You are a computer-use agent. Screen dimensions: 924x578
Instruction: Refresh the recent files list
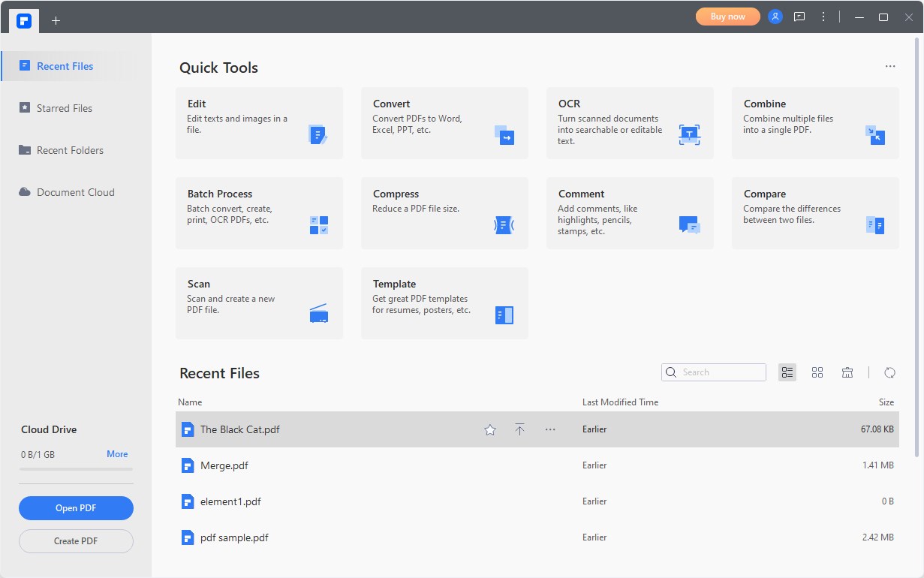point(890,372)
